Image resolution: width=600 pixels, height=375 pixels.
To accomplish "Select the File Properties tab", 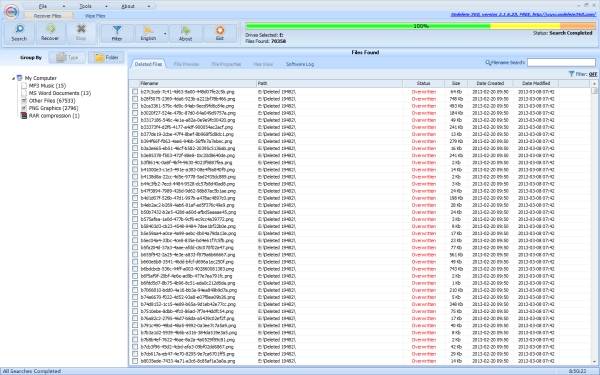I will coord(226,64).
